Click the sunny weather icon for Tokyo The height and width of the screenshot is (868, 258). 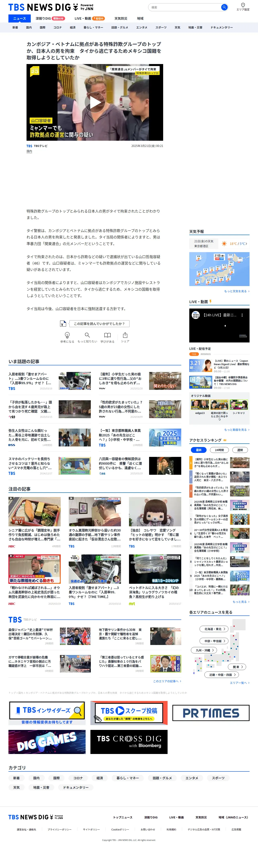point(224,243)
